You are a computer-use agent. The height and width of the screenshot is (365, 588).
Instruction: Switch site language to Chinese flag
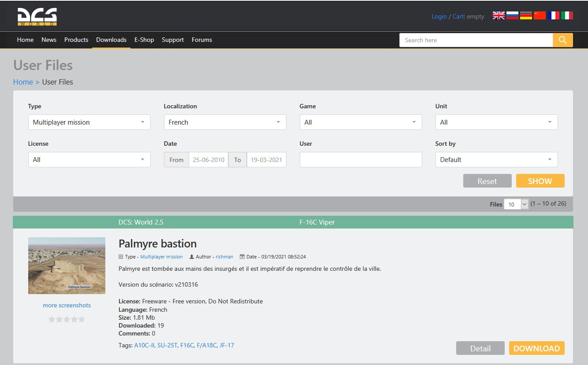point(540,15)
